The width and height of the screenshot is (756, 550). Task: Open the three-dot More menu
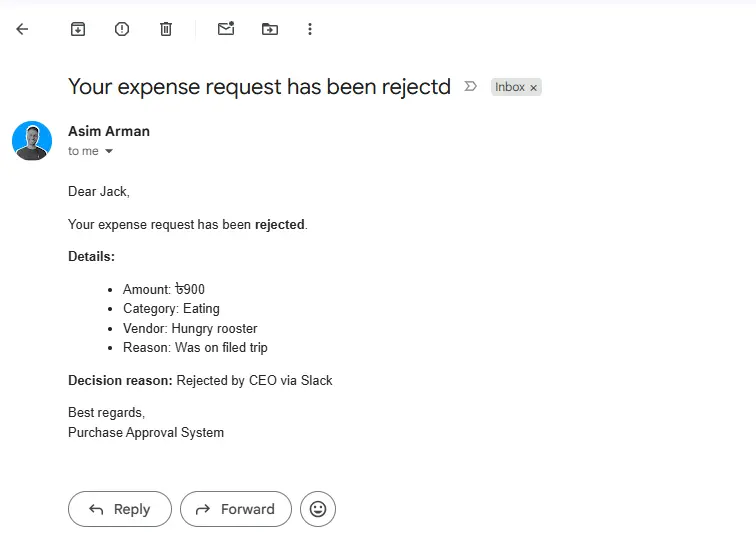click(310, 29)
